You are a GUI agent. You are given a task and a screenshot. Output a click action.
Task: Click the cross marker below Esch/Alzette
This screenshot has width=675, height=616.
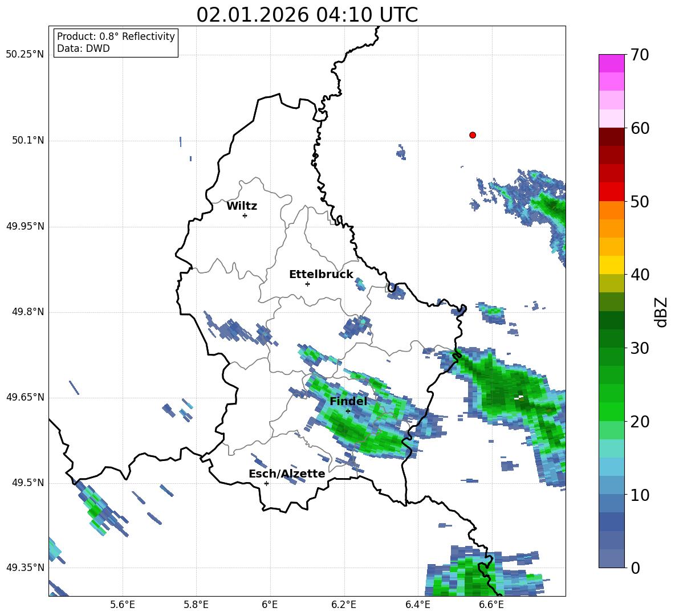click(x=266, y=483)
